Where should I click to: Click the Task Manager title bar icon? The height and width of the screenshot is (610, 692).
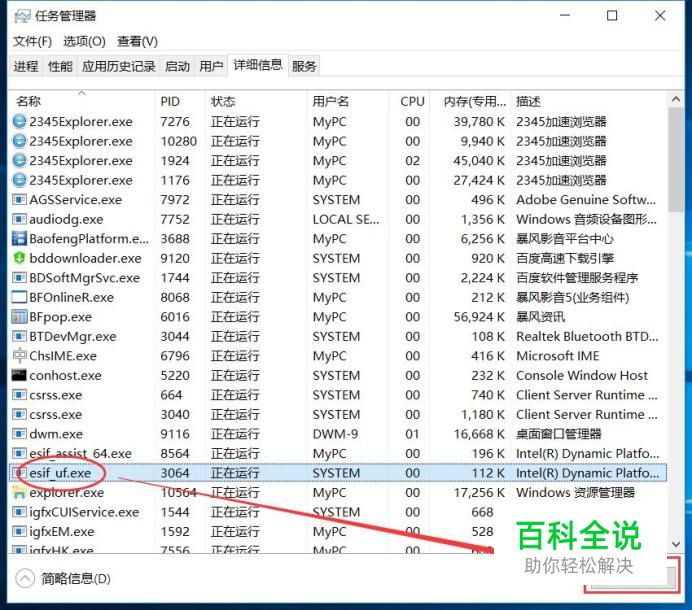(22, 16)
